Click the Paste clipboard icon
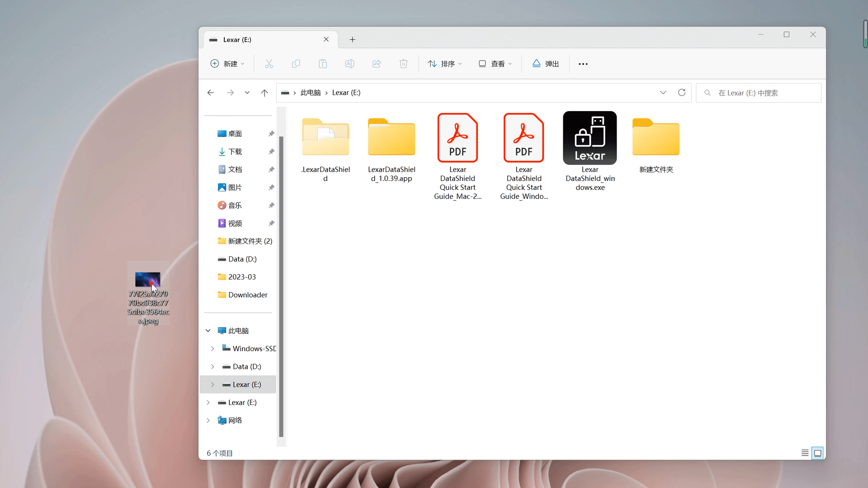The height and width of the screenshot is (488, 868). pos(323,64)
